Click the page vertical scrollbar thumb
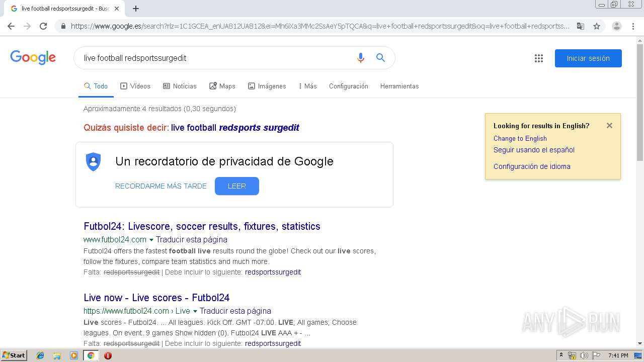The image size is (644, 362). coord(640,102)
